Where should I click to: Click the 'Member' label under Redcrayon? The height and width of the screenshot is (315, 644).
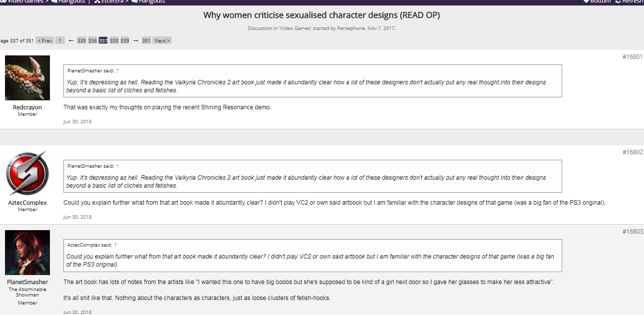pos(27,114)
